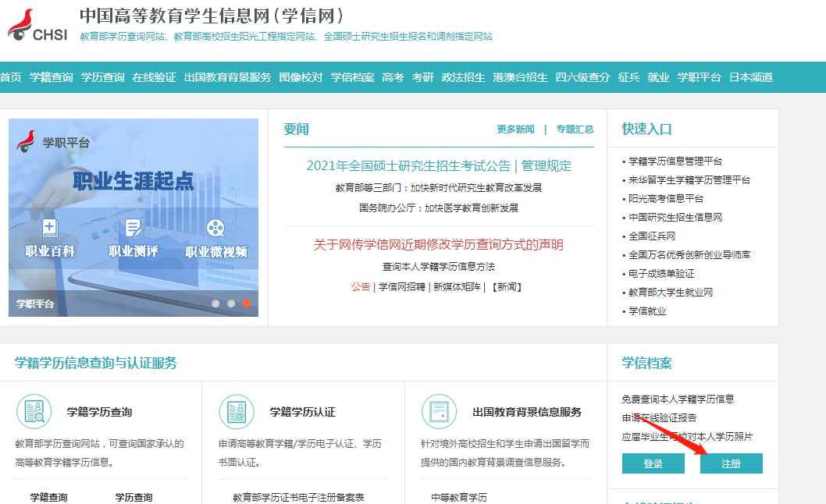826x504 pixels.
Task: Open the 职业百科 icon in banner
Action: (50, 228)
